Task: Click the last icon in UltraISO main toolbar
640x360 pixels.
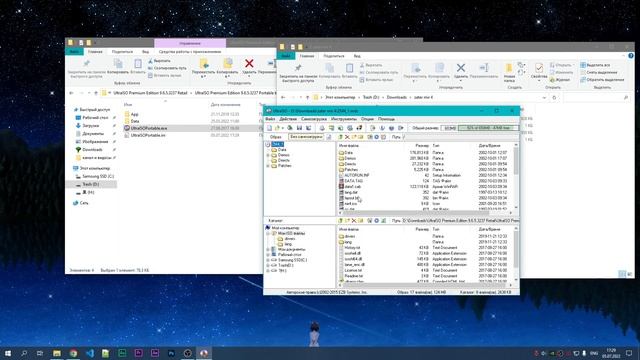Action: [401, 128]
